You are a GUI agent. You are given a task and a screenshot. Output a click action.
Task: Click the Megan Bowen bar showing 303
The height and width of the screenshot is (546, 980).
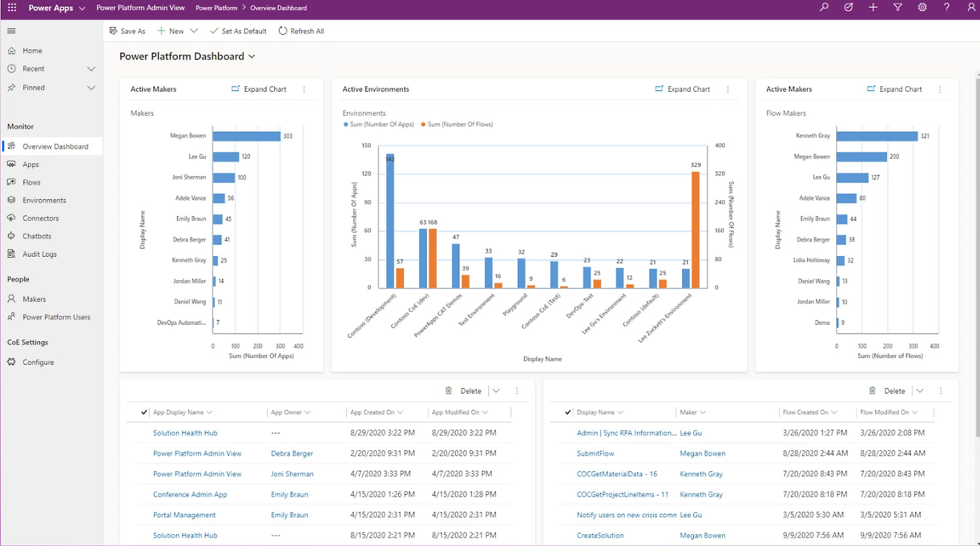tap(247, 136)
